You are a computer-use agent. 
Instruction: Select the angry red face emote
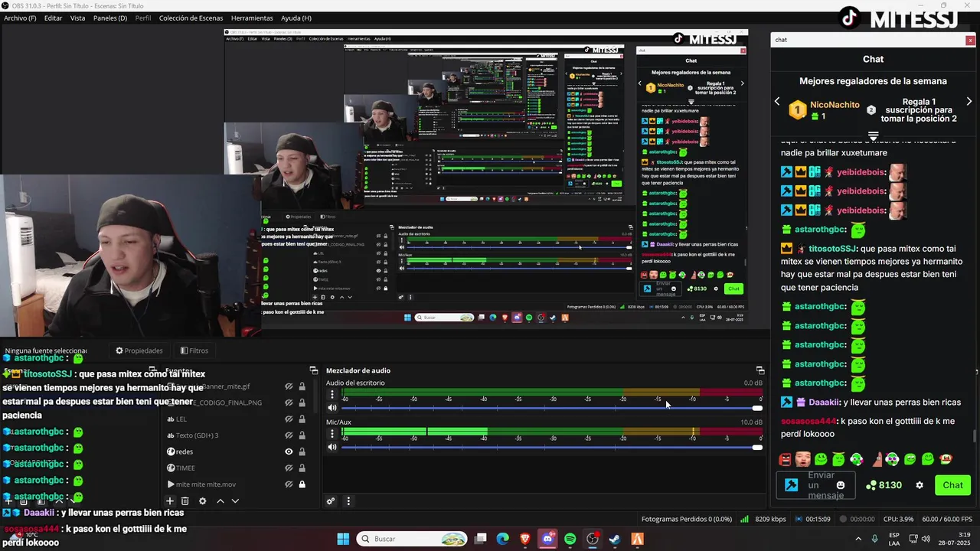click(x=785, y=459)
